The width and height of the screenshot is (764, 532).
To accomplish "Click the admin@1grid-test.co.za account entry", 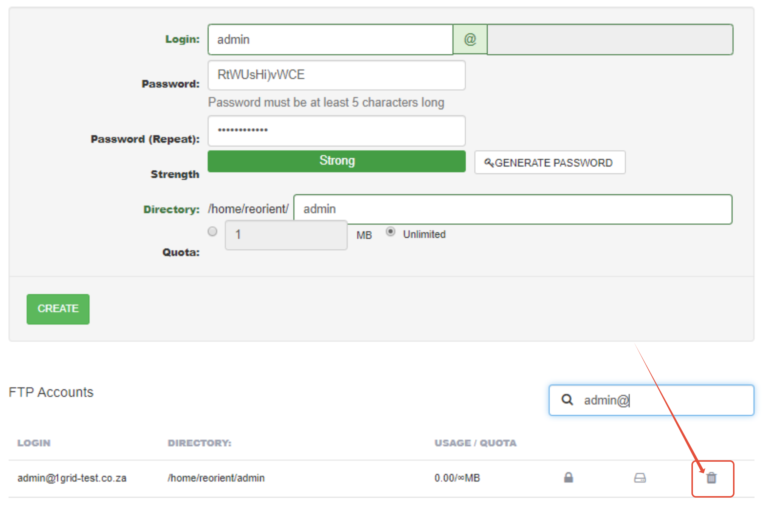I will click(72, 478).
